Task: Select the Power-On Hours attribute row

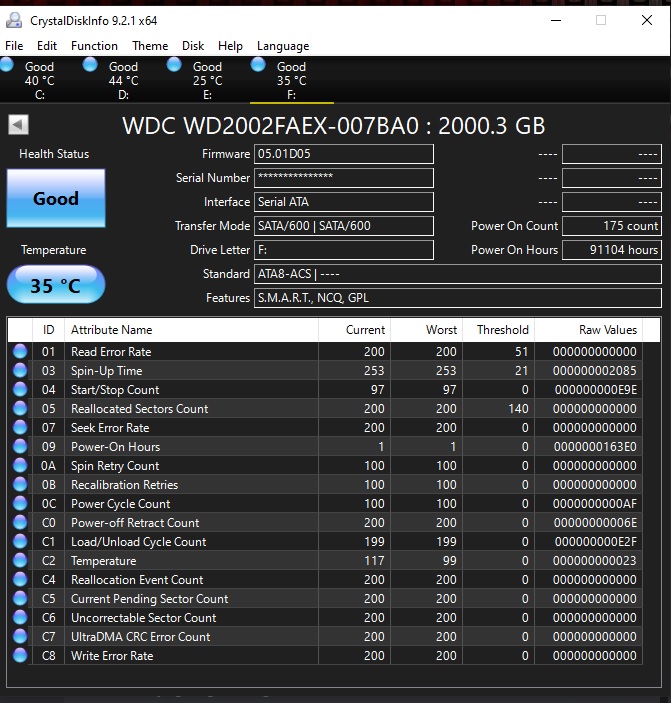Action: click(x=330, y=447)
